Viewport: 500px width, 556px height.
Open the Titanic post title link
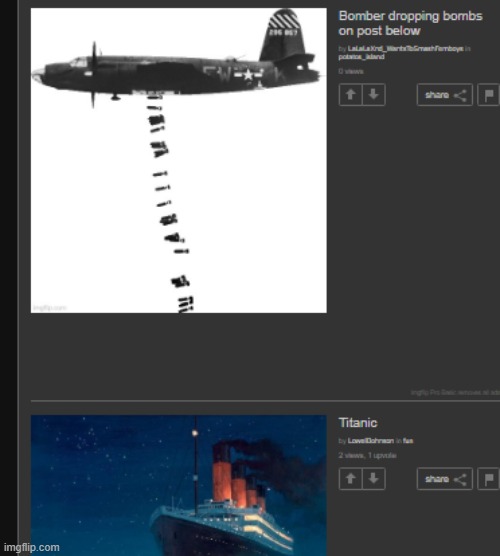pos(357,423)
